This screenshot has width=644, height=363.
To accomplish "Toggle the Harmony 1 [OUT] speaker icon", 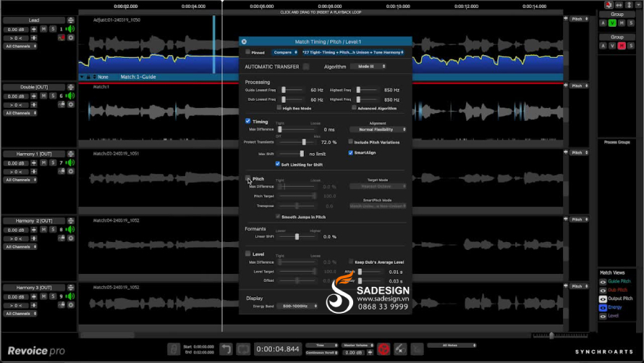I will coord(71,163).
